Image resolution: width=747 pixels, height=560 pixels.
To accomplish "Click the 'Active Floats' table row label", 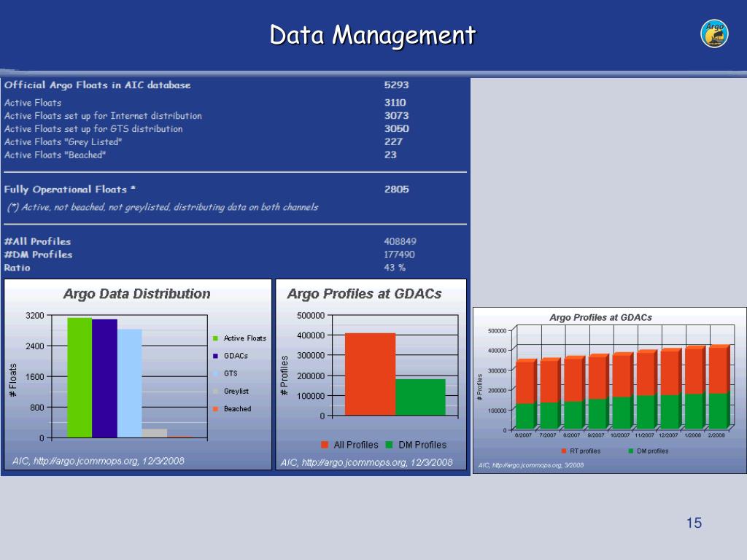I will 33,102.
